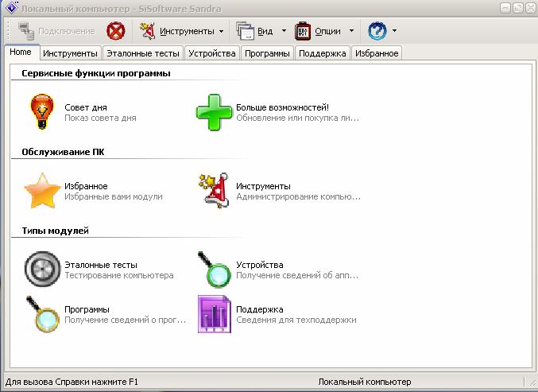Click the text 'Обновление или покупка ли...'
The height and width of the screenshot is (392, 538).
[x=297, y=118]
